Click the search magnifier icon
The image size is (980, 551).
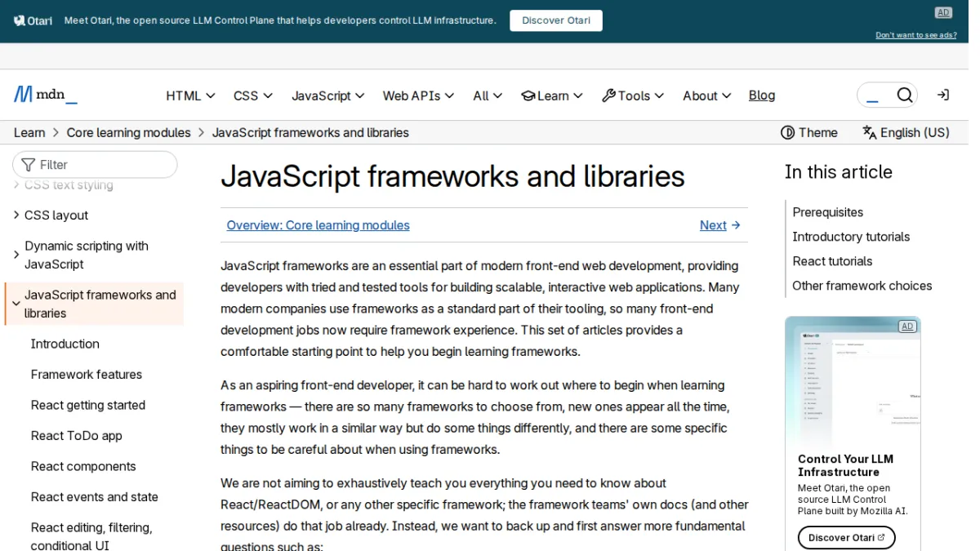[904, 96]
